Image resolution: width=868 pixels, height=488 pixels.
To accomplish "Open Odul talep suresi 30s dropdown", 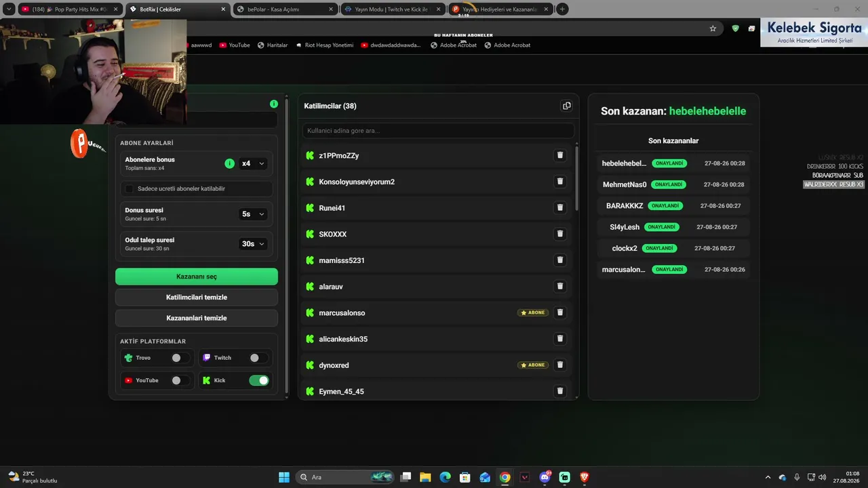I will (253, 244).
